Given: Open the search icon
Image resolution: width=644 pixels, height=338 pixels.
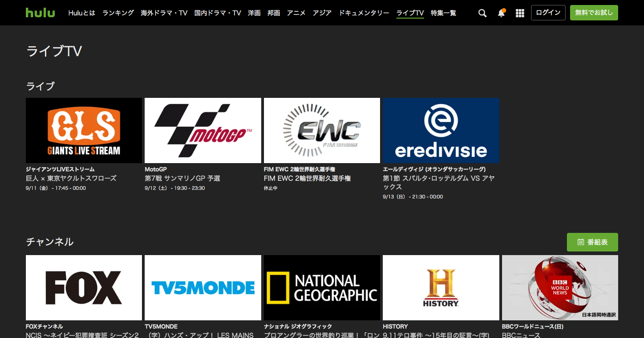Looking at the screenshot, I should point(483,13).
